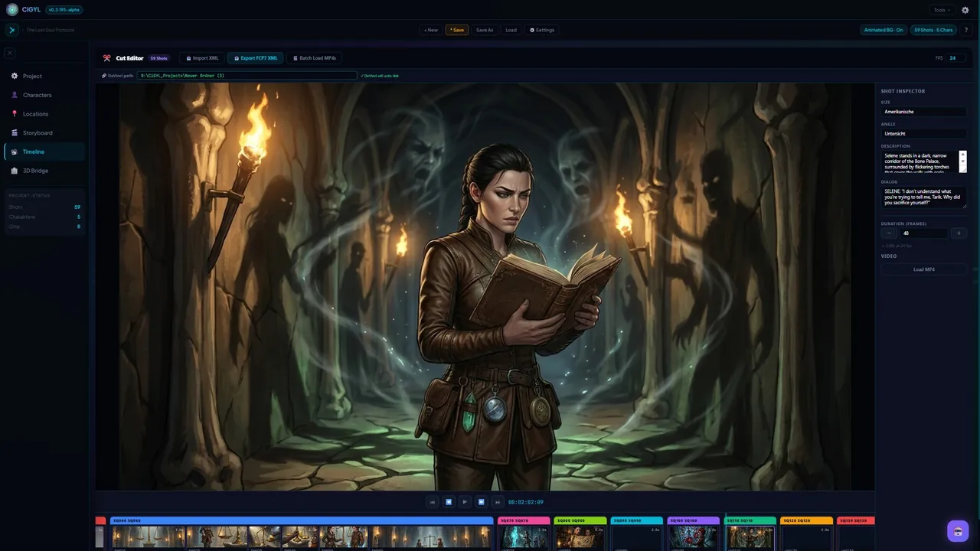Image resolution: width=980 pixels, height=551 pixels.
Task: Click the Save As button
Action: [x=485, y=30]
